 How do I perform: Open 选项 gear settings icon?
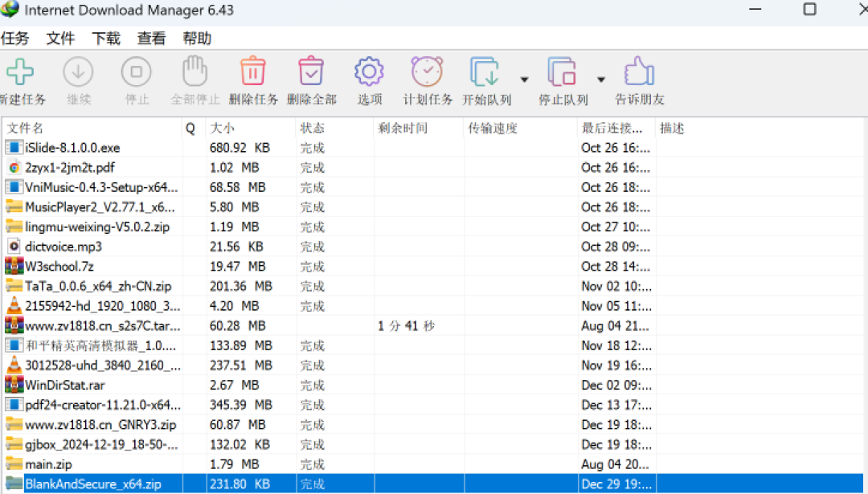[x=369, y=71]
